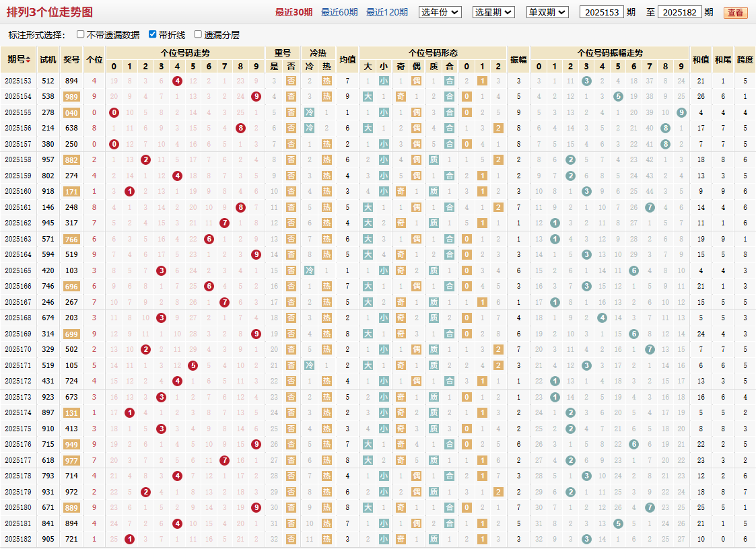Click teal amplitude ball 1 in row 2025172
Viewport: 756px width, 549px height.
click(x=555, y=381)
